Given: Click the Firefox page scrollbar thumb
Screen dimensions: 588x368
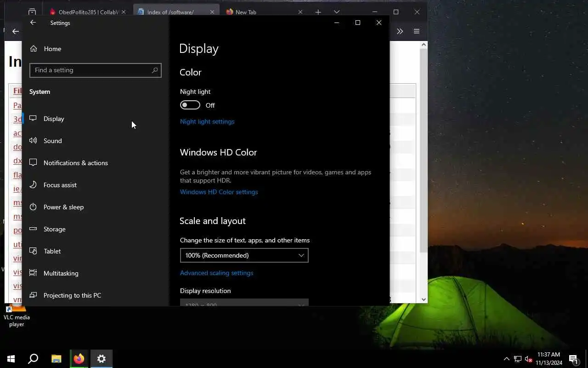Looking at the screenshot, I should coord(424,149).
